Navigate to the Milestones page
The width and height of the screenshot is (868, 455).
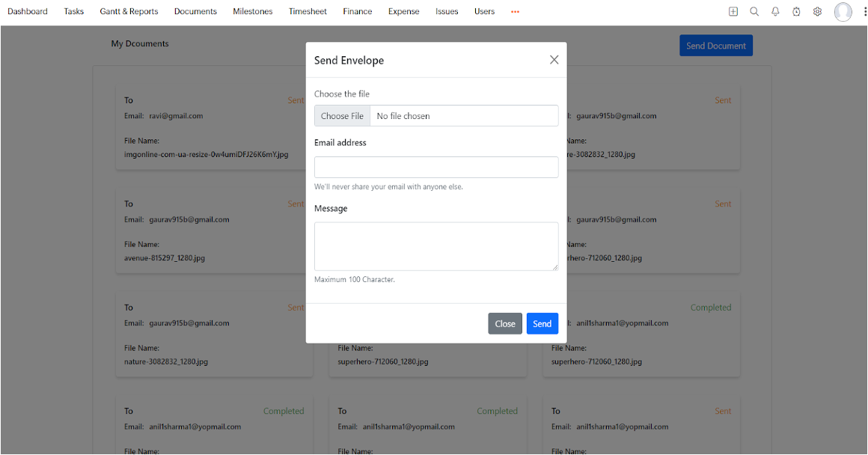click(x=252, y=11)
